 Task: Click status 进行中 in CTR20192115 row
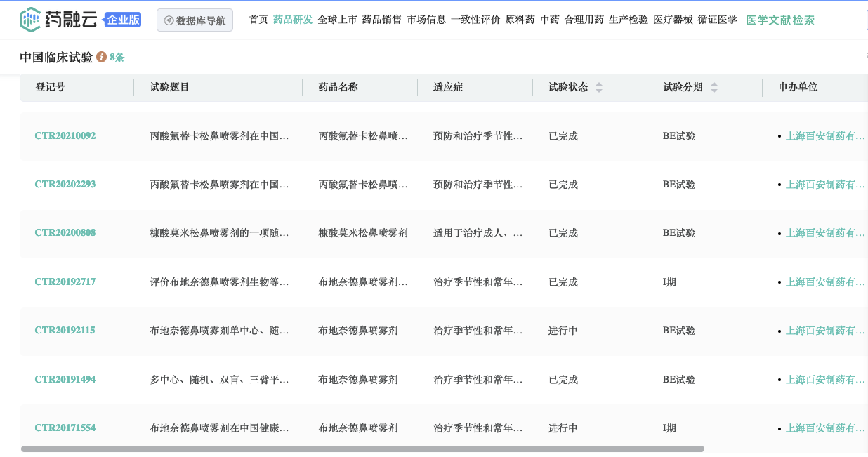click(563, 331)
